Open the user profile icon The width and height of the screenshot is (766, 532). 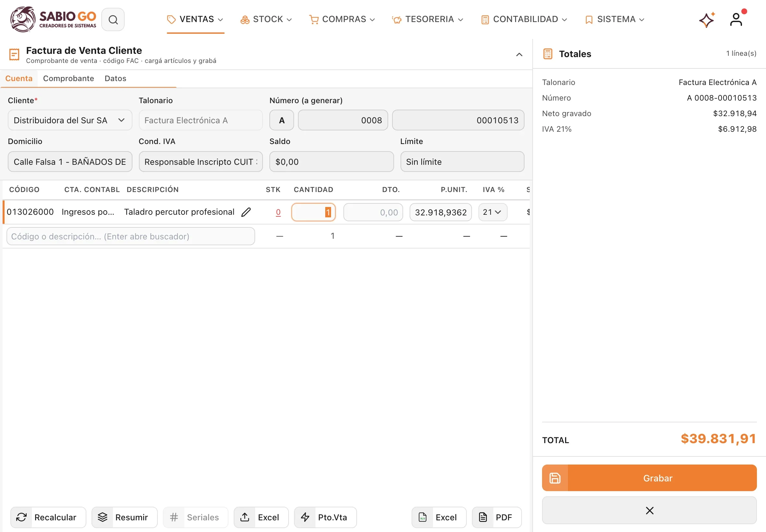(x=736, y=19)
